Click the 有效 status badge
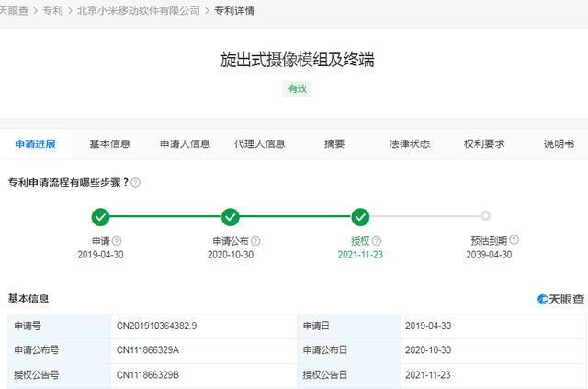Screen dimensions: 588x389 297,89
